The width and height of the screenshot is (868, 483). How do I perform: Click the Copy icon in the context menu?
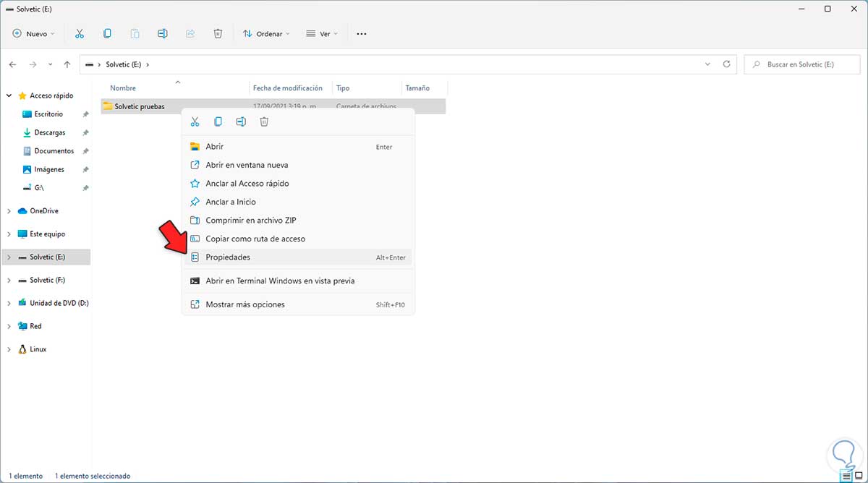coord(218,121)
